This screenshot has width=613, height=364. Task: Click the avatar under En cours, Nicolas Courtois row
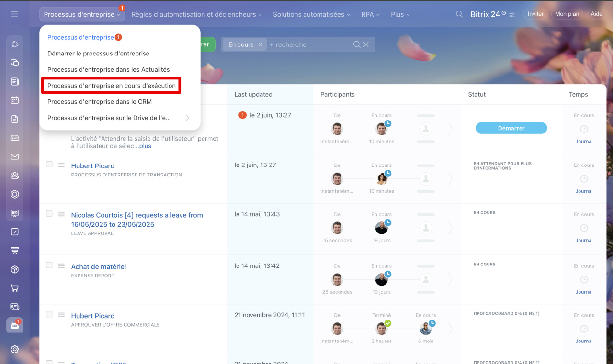click(x=382, y=228)
